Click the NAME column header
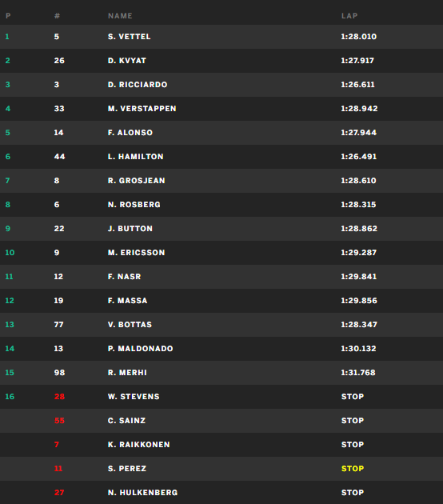This screenshot has width=443, height=504. (x=120, y=16)
